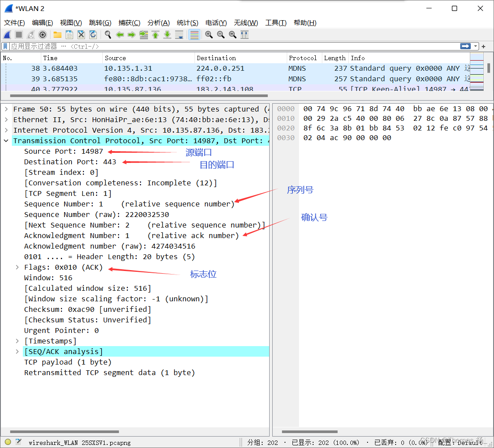Expand Frame 50 tree node
The image size is (494, 448).
pyautogui.click(x=6, y=109)
